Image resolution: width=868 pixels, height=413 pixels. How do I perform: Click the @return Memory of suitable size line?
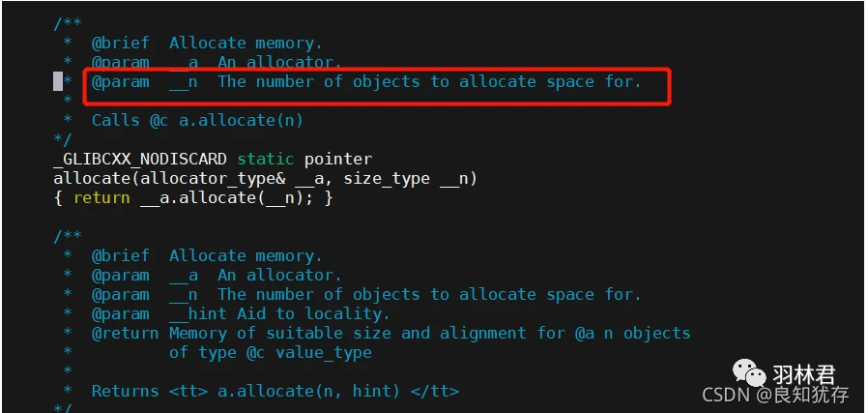tap(391, 334)
